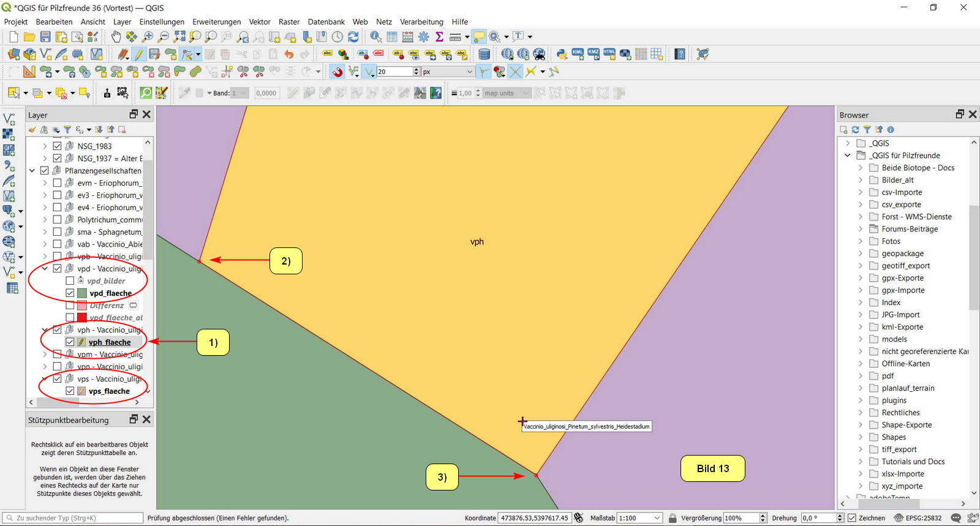Click the Identify Features tool
This screenshot has width=980, height=526.
coord(375,37)
